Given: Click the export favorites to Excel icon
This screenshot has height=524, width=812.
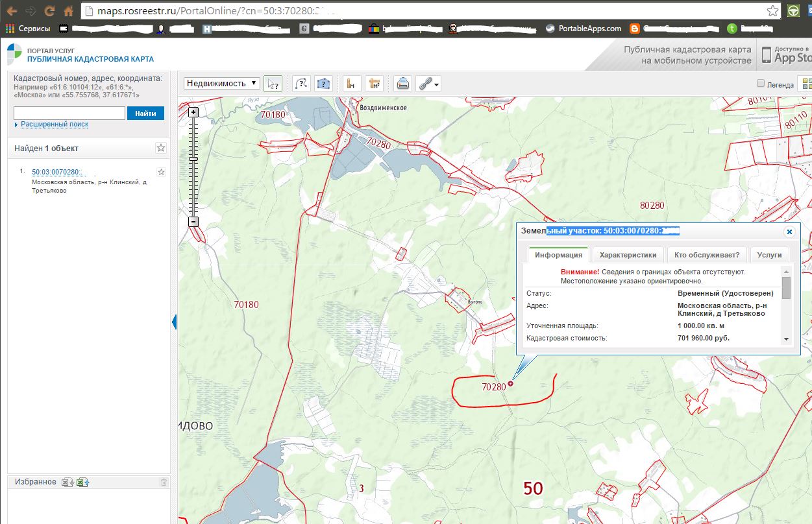Looking at the screenshot, I should 68,482.
